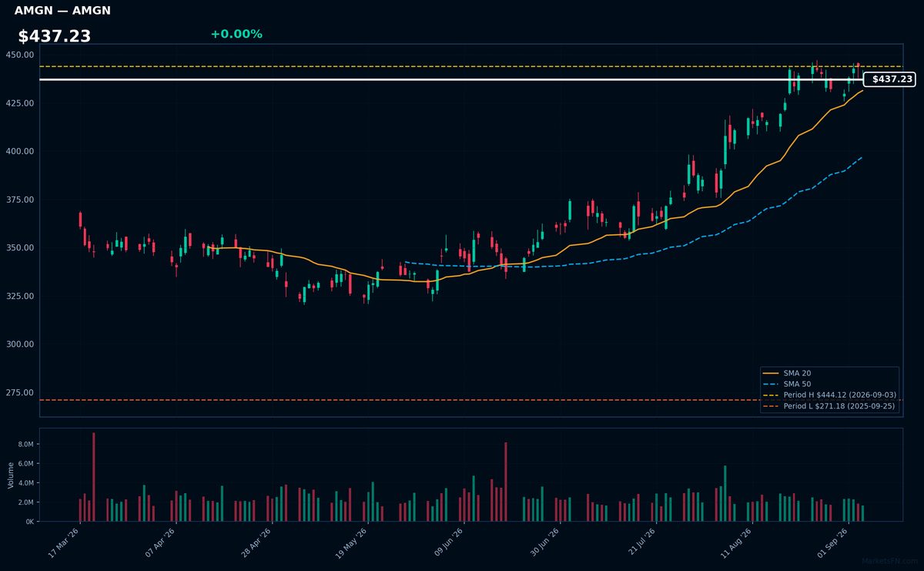Click the 28 Apr '26 date label

pyautogui.click(x=256, y=543)
